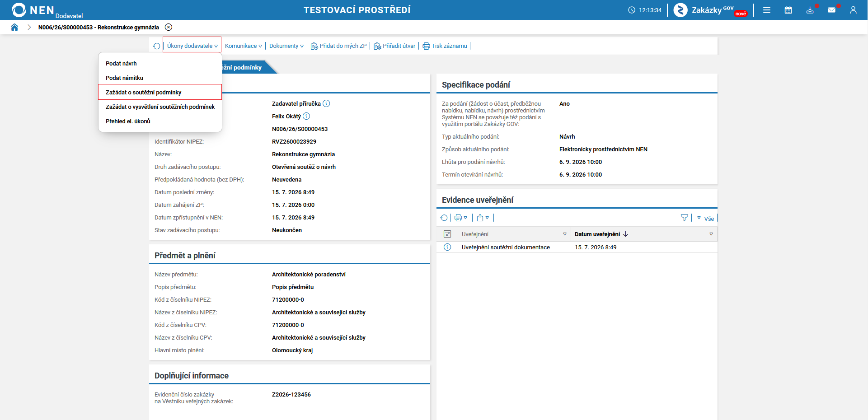Open the print dropdown in Evidence uveřejnění
868x420 pixels.
pyautogui.click(x=460, y=218)
